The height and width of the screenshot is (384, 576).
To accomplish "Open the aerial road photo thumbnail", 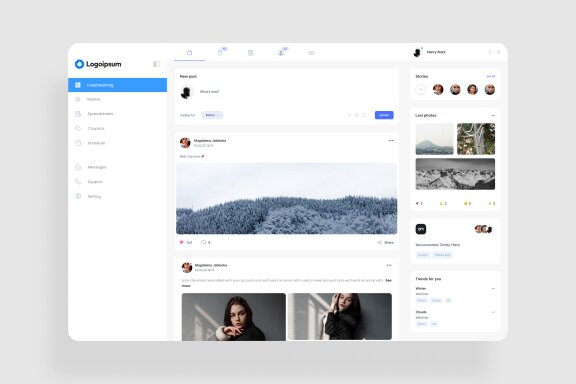I will [x=476, y=139].
